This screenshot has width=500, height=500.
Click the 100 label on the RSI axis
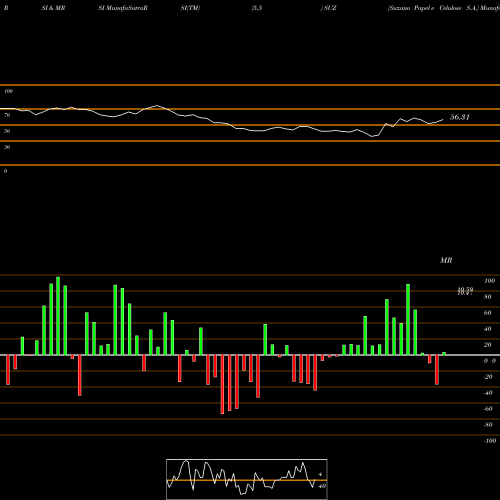(x=8, y=91)
